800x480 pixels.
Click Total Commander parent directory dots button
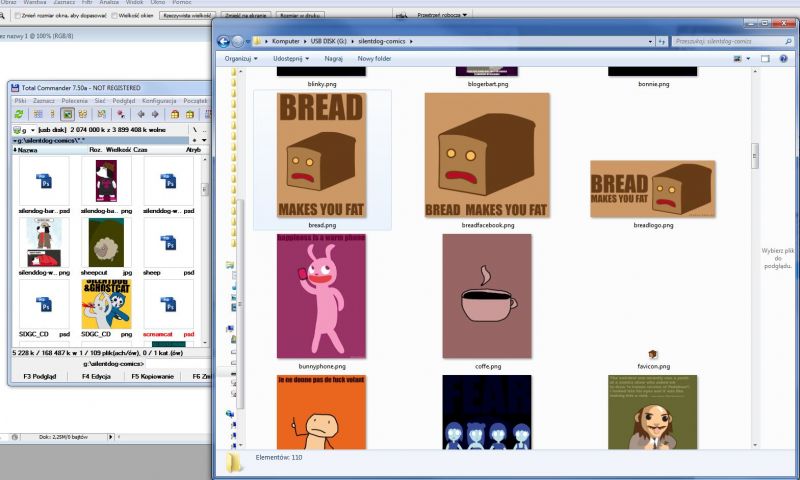[204, 131]
